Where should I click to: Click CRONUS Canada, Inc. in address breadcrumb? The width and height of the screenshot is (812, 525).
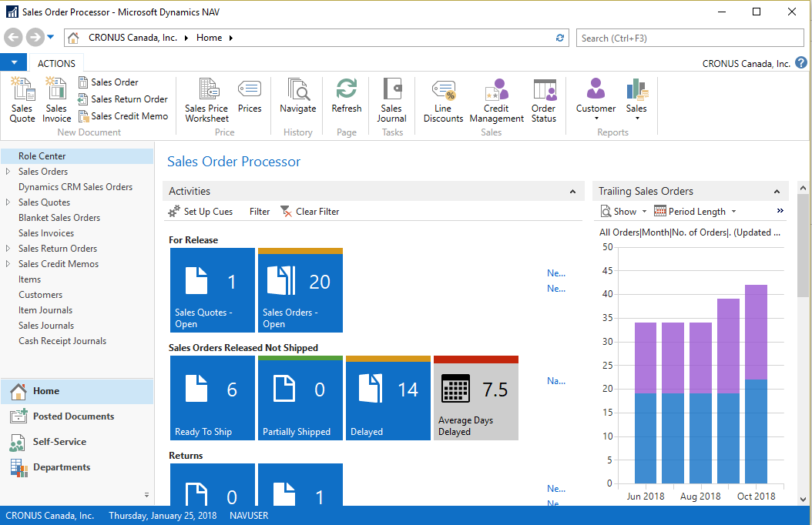coord(133,38)
